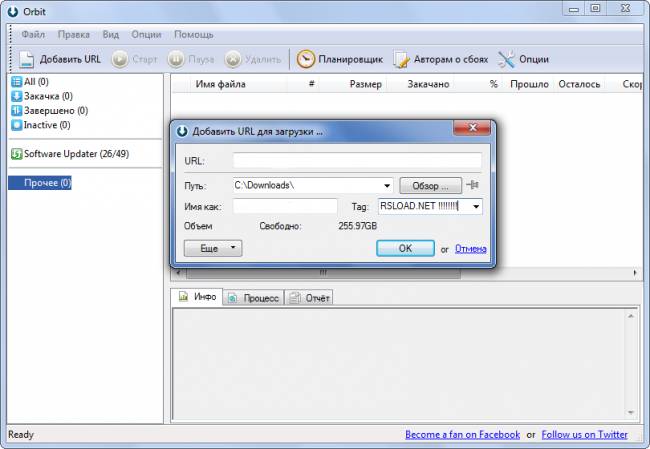Open the Опции tools icon

pos(506,59)
